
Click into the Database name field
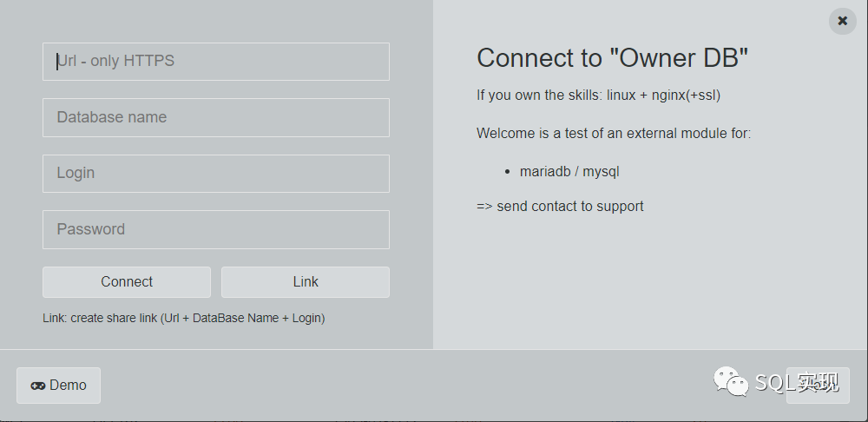[x=216, y=117]
